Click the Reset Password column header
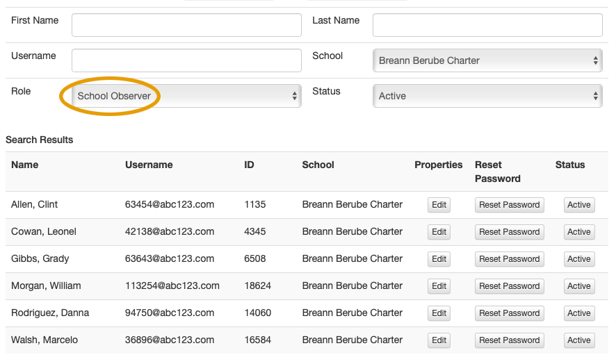The height and width of the screenshot is (364, 616). [x=498, y=172]
